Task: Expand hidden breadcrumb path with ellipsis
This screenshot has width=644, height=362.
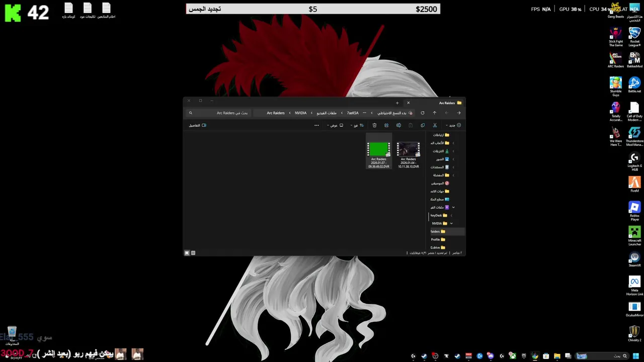Action: tap(364, 113)
